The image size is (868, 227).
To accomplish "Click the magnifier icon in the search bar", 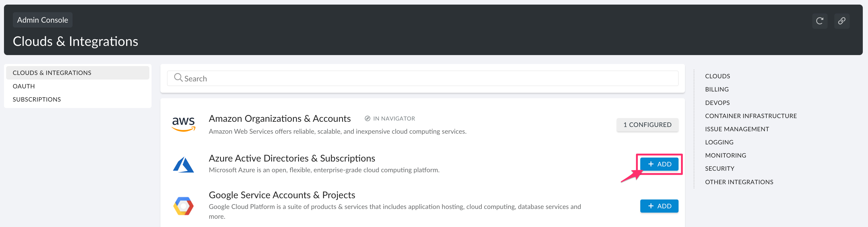I will [x=178, y=78].
